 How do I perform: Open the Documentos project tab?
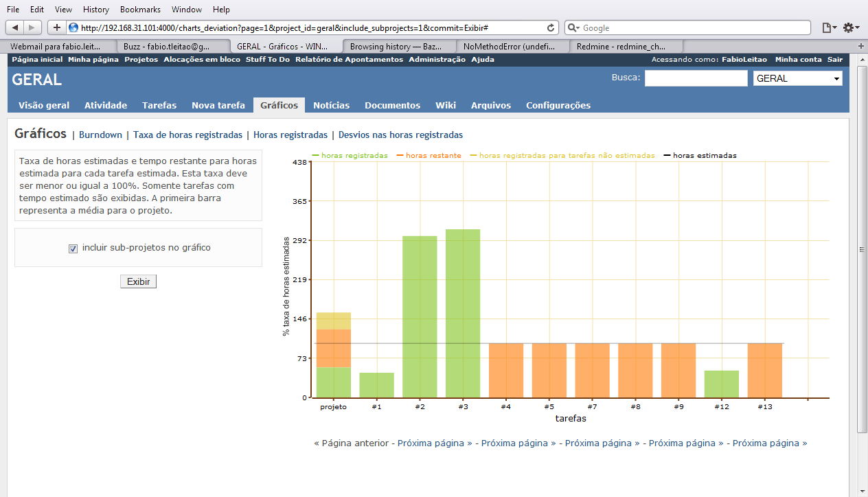tap(392, 105)
